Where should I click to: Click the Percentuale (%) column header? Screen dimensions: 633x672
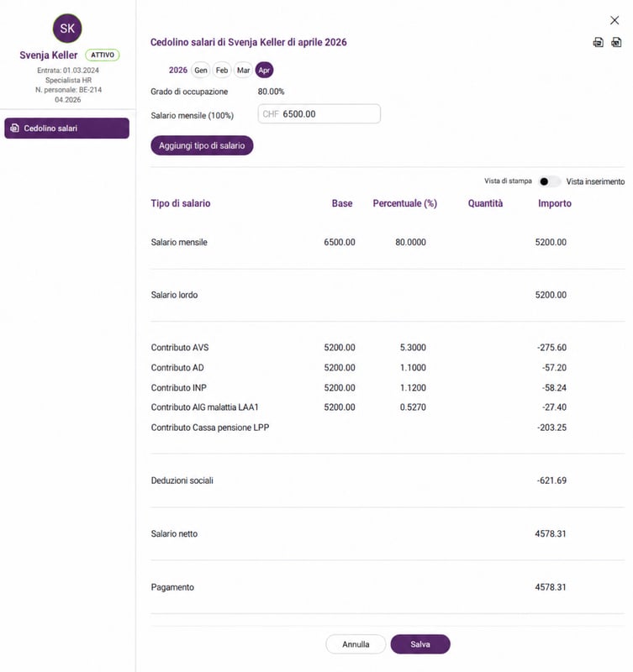point(405,203)
